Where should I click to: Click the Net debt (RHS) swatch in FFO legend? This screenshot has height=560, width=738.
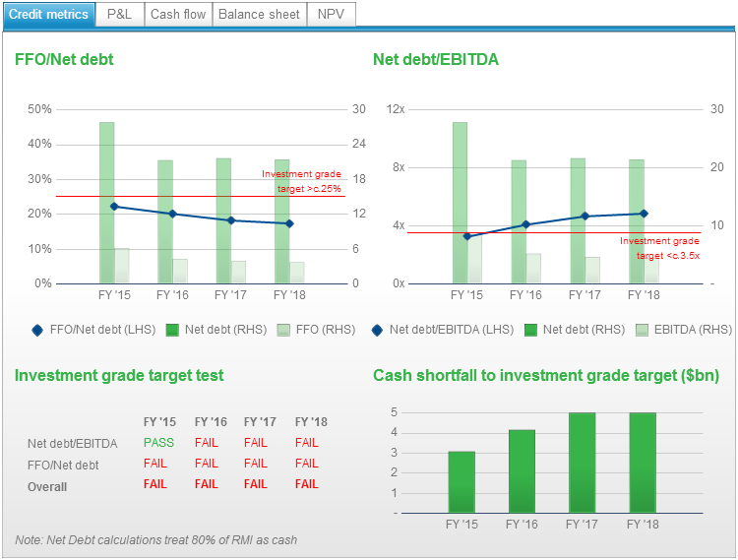172,331
